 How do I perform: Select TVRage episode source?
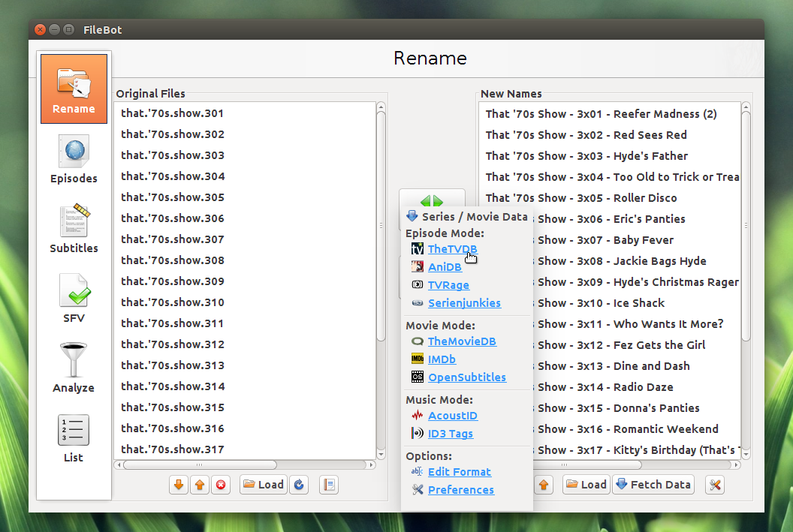coord(448,285)
